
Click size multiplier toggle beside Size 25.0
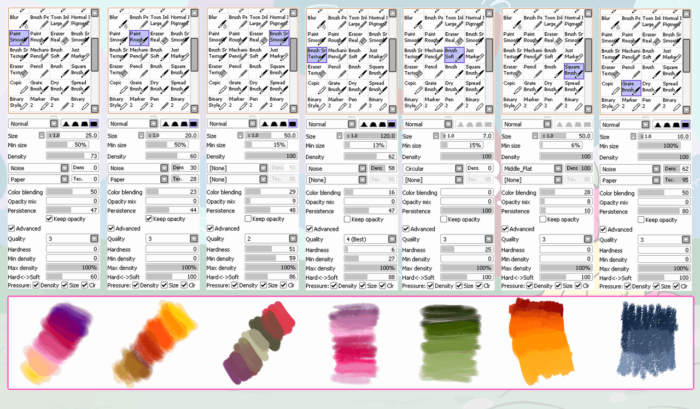click(42, 135)
